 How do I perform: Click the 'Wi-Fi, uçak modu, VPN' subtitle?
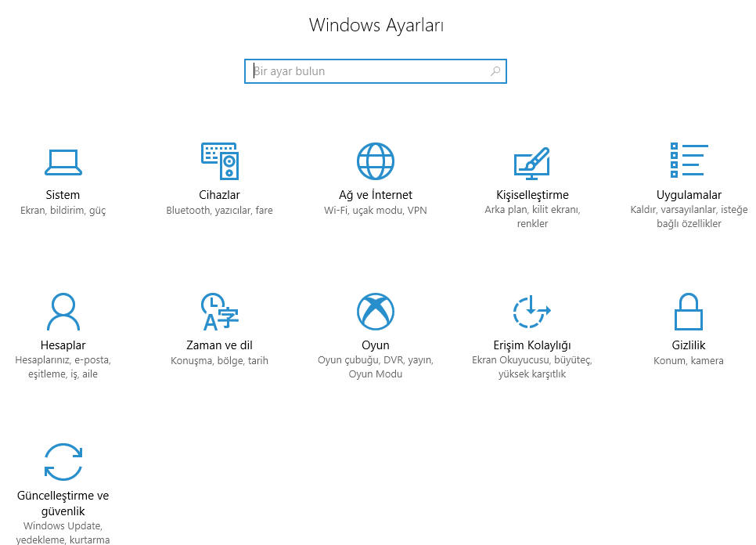(x=376, y=210)
